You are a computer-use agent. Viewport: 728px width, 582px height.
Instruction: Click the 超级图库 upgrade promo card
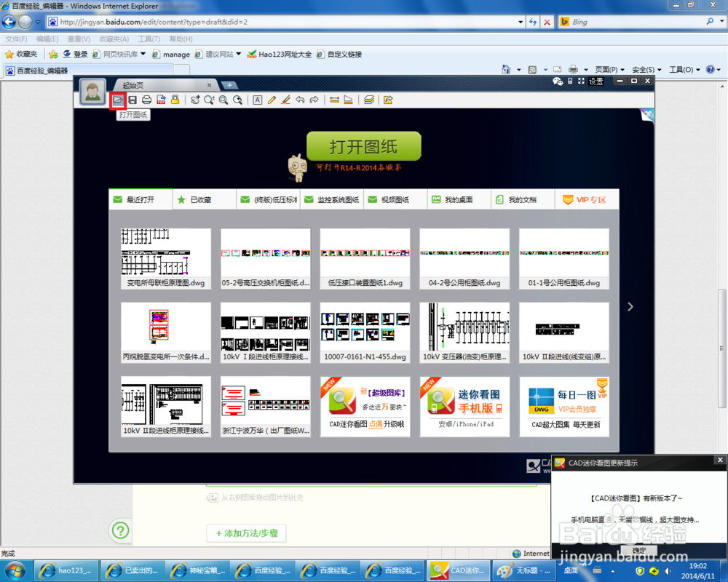pyautogui.click(x=365, y=406)
